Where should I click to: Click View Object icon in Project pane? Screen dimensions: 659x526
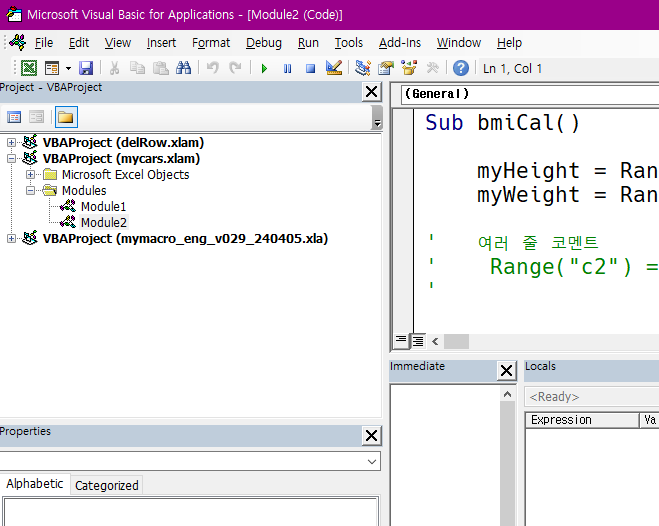click(x=37, y=117)
